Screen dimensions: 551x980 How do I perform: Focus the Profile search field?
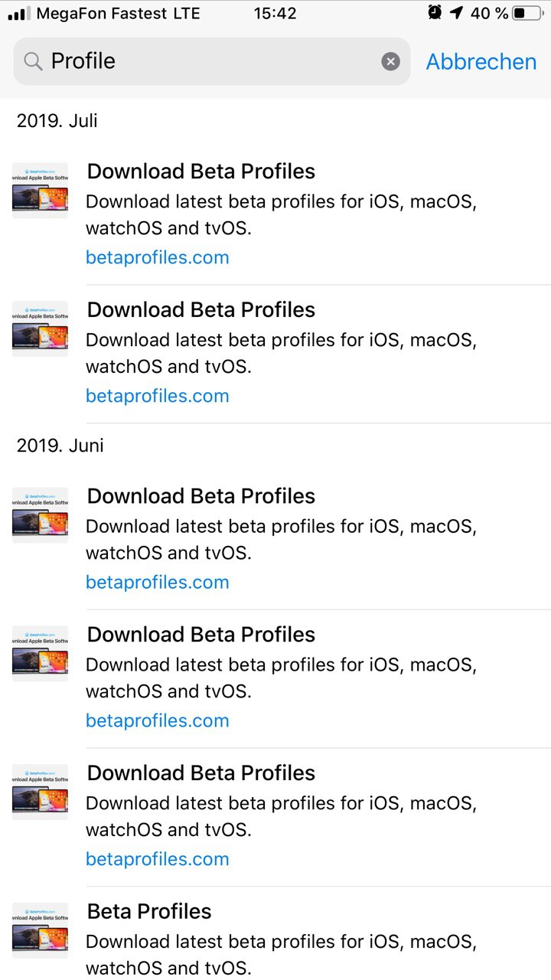(212, 61)
